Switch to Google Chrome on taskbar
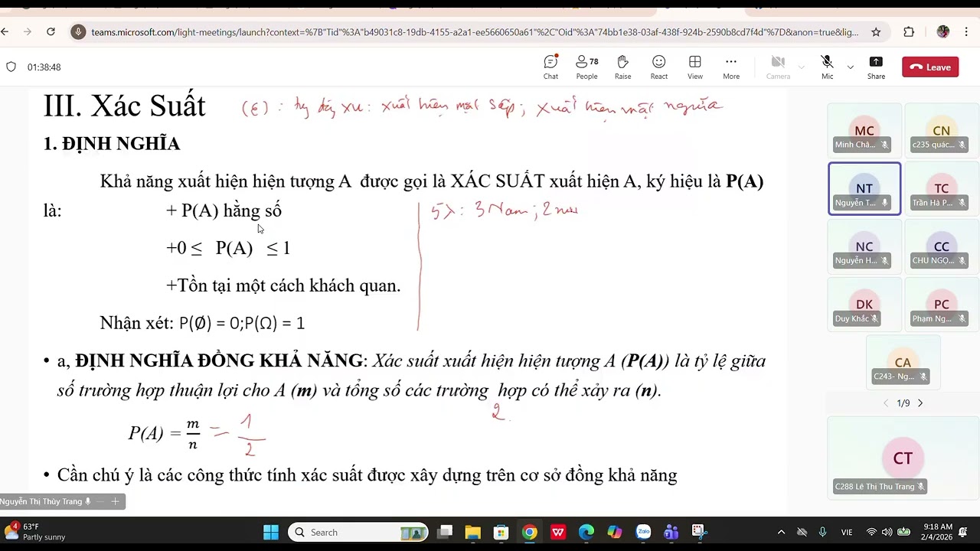The image size is (980, 551). [x=529, y=533]
